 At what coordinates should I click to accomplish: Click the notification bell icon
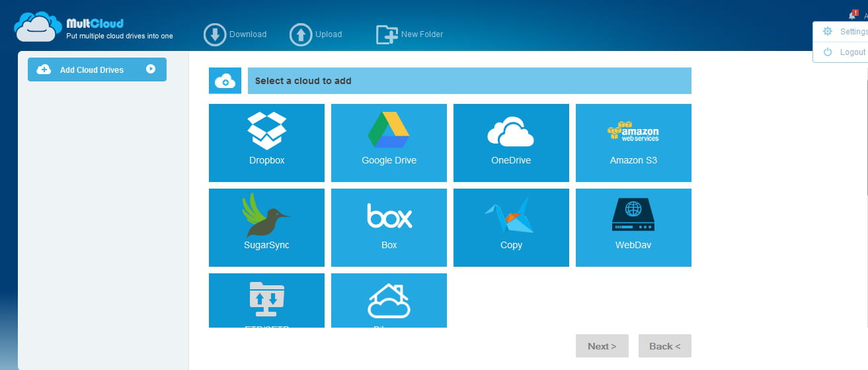coord(852,15)
